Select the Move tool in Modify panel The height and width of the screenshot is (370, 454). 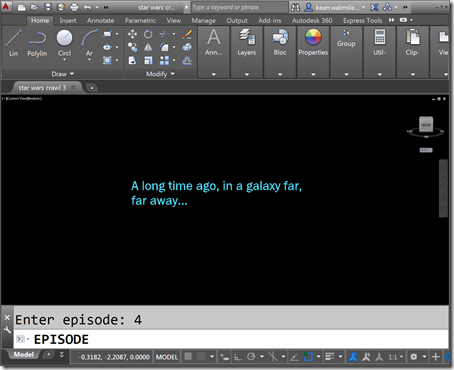132,34
